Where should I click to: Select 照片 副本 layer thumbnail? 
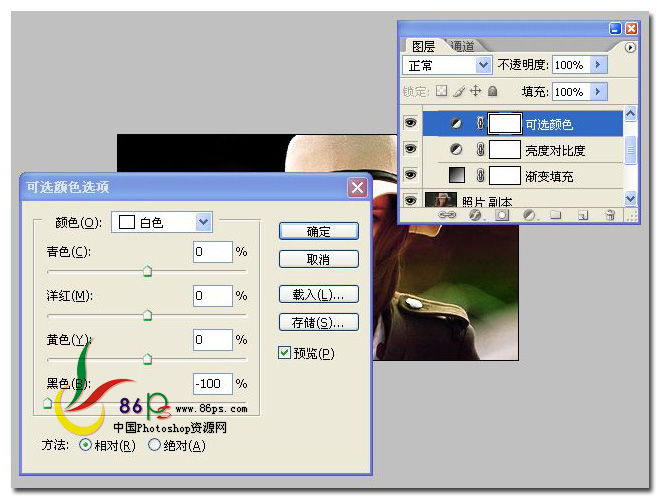[x=441, y=199]
